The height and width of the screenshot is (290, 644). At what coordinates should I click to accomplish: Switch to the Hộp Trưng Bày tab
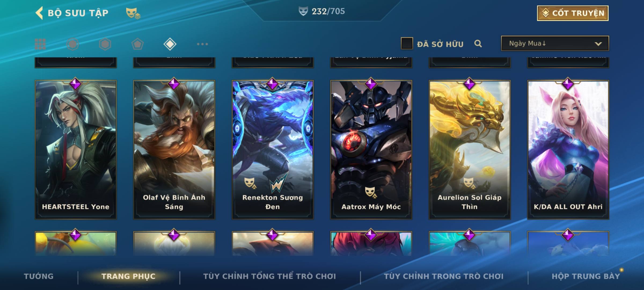coord(586,276)
